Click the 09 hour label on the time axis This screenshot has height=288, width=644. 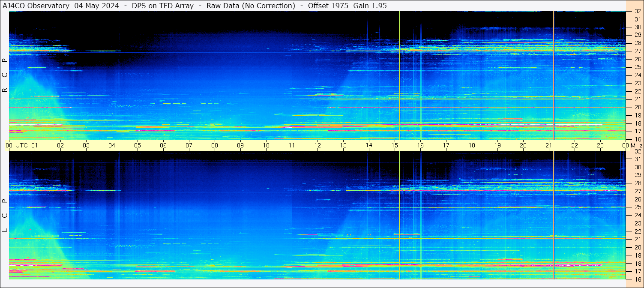[x=240, y=145]
